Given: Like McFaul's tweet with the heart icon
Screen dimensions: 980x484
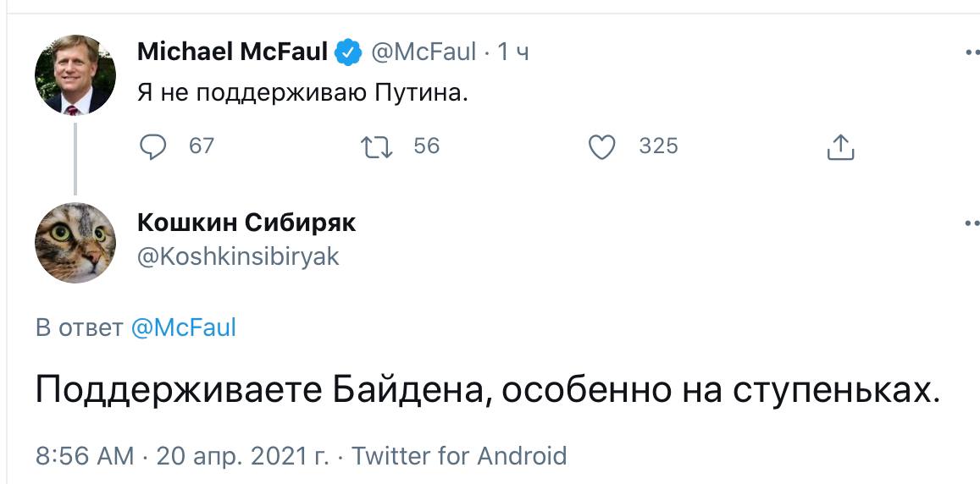Looking at the screenshot, I should 601,147.
